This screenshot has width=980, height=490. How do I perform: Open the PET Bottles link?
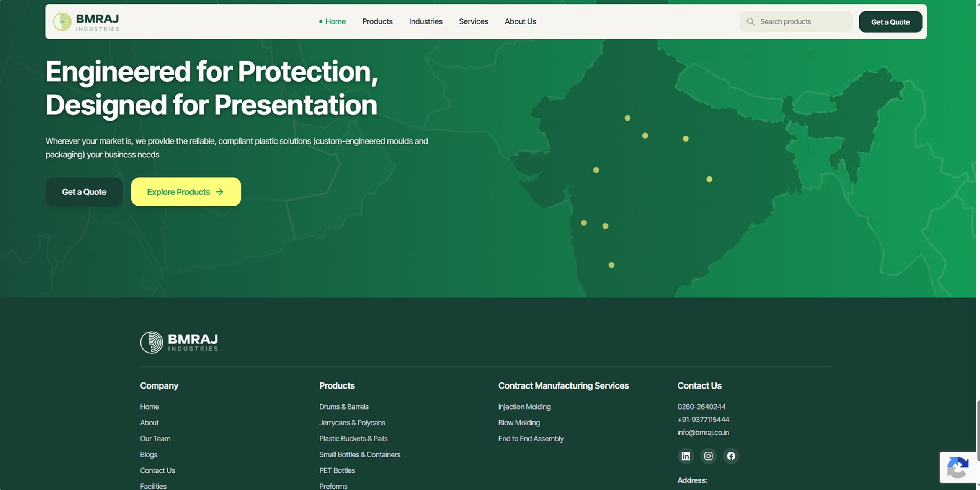pos(337,470)
